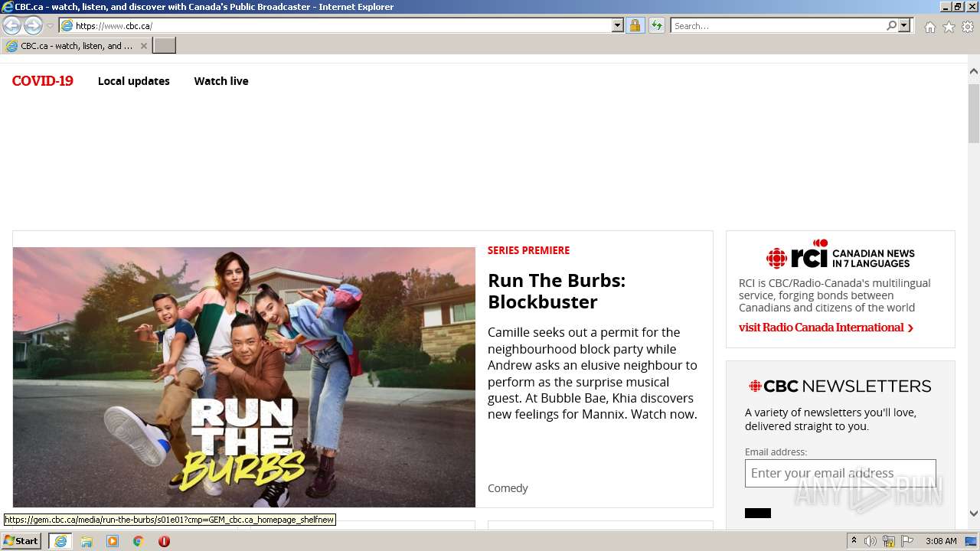Restore down the Internet Explorer window
This screenshot has width=980, height=551.
click(x=959, y=7)
